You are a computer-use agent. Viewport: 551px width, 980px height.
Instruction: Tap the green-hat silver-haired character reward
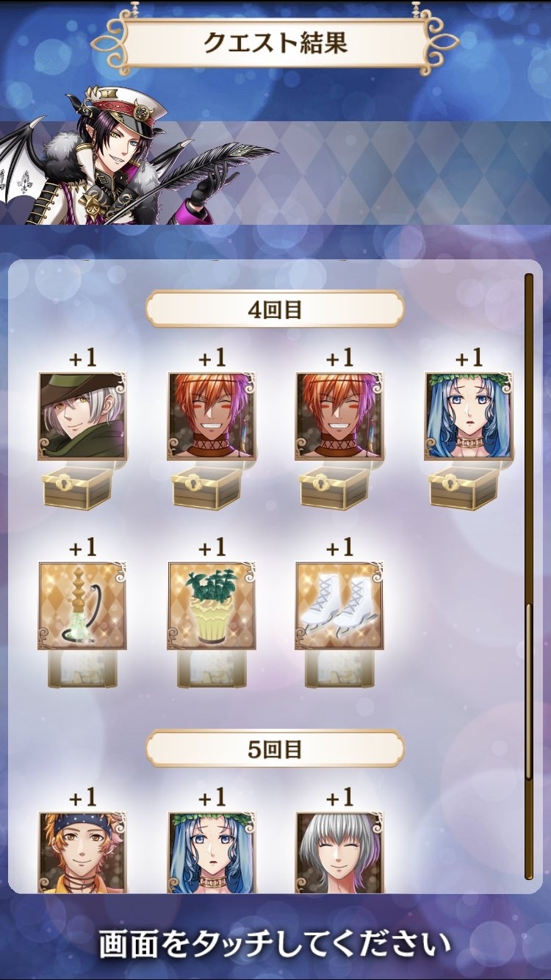click(82, 417)
